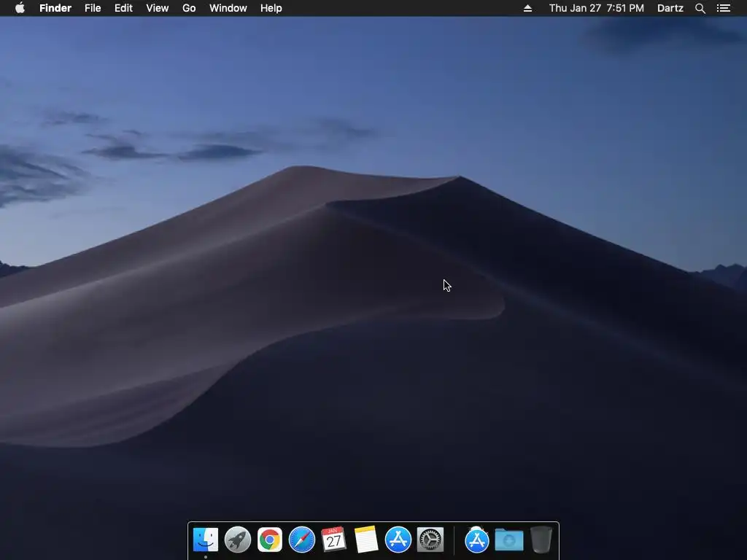Screen dimensions: 747x560
Task: Open the Downloads folder stack in dock
Action: [508, 540]
